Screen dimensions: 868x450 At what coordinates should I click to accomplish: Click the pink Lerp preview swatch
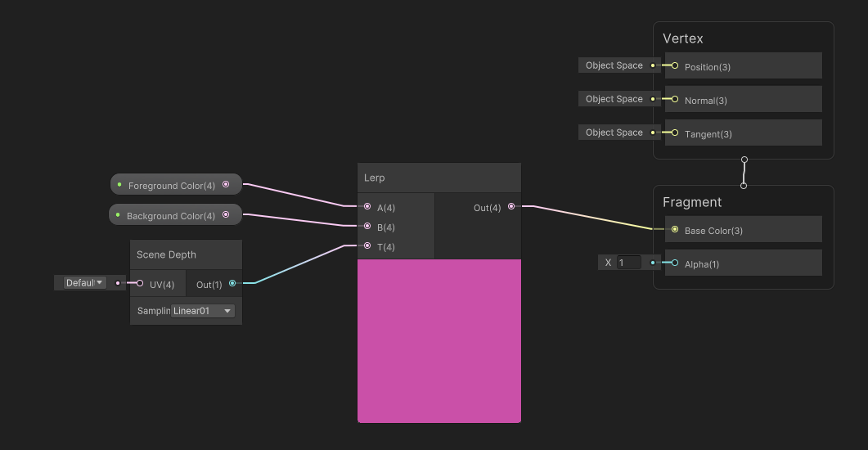coord(438,340)
